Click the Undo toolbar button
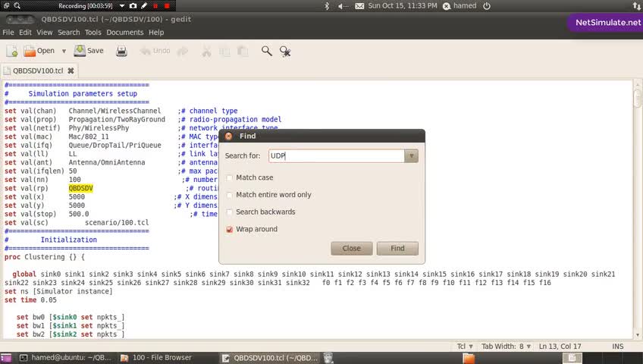Screen dimensions: 643x364 coord(155,51)
